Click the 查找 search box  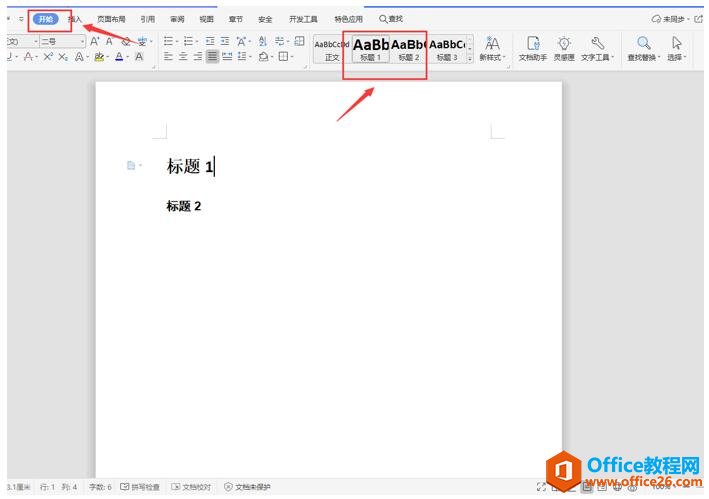click(391, 19)
